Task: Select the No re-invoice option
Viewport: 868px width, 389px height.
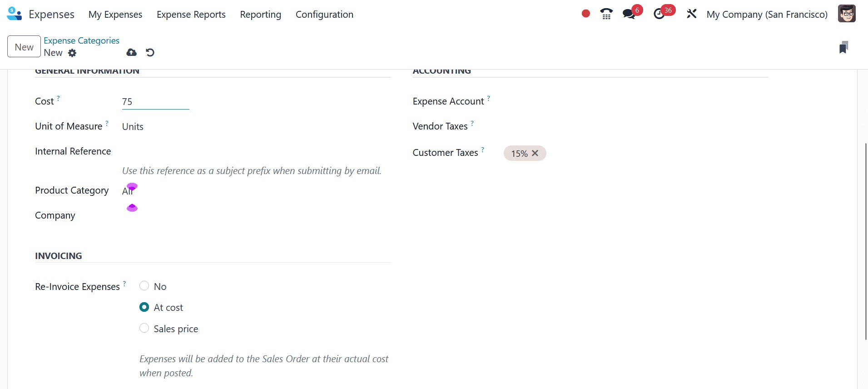Action: [x=144, y=286]
